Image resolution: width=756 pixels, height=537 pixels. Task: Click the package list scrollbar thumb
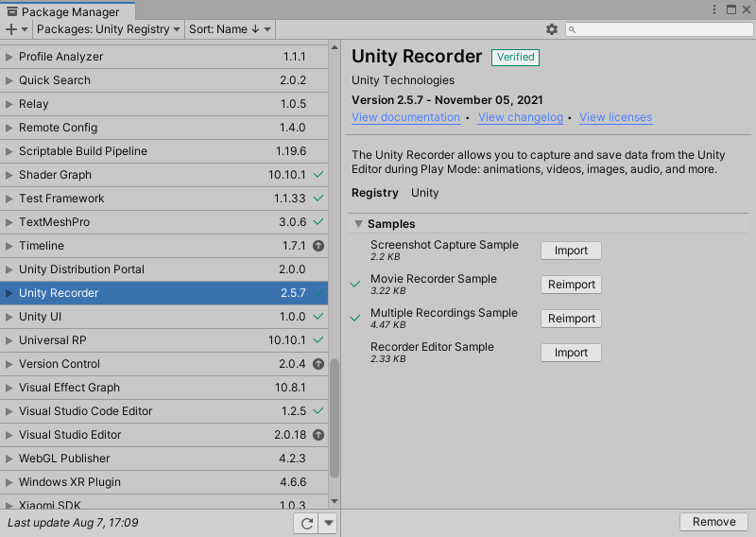click(335, 419)
